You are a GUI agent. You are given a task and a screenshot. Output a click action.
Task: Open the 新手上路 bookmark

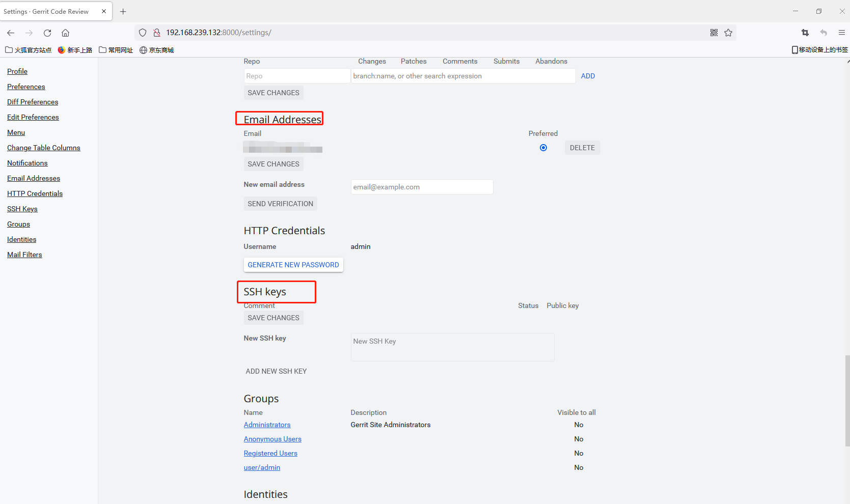click(75, 50)
